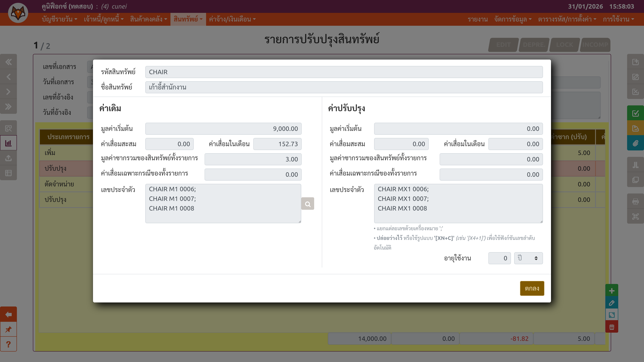Expand the บัญชีรายวัน menu
The height and width of the screenshot is (362, 644).
60,19
